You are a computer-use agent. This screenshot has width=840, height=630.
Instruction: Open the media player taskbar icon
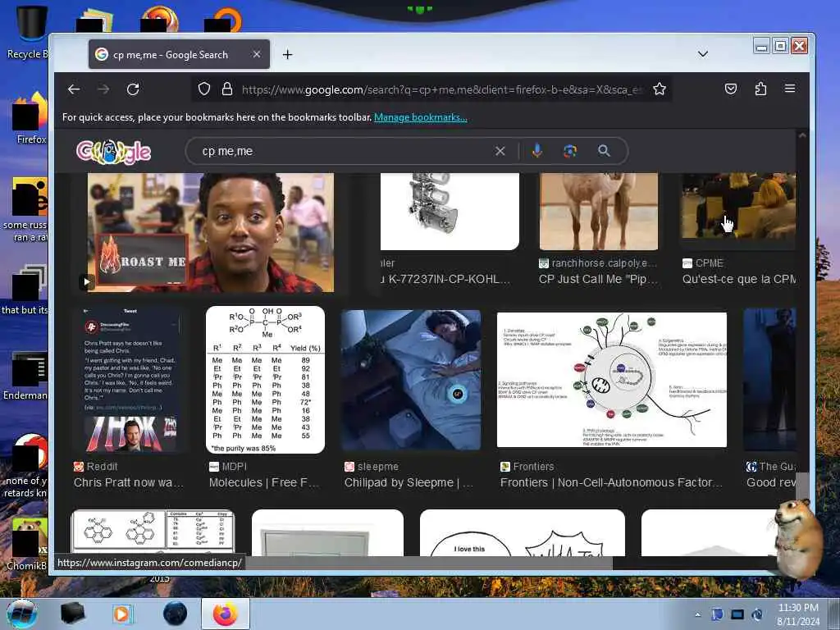[121, 614]
